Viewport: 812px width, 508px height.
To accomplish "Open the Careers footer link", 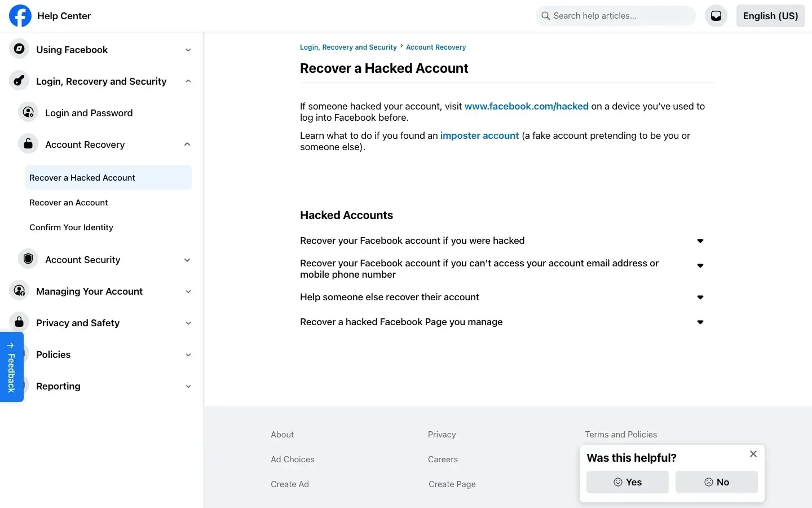I will tap(443, 459).
